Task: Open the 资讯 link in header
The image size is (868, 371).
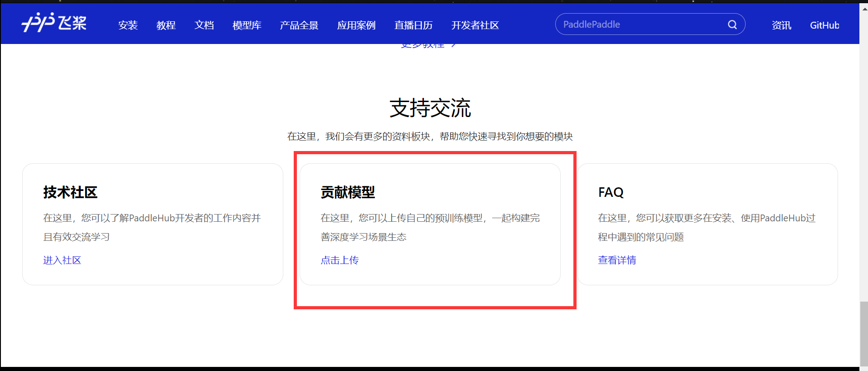Action: [x=781, y=25]
